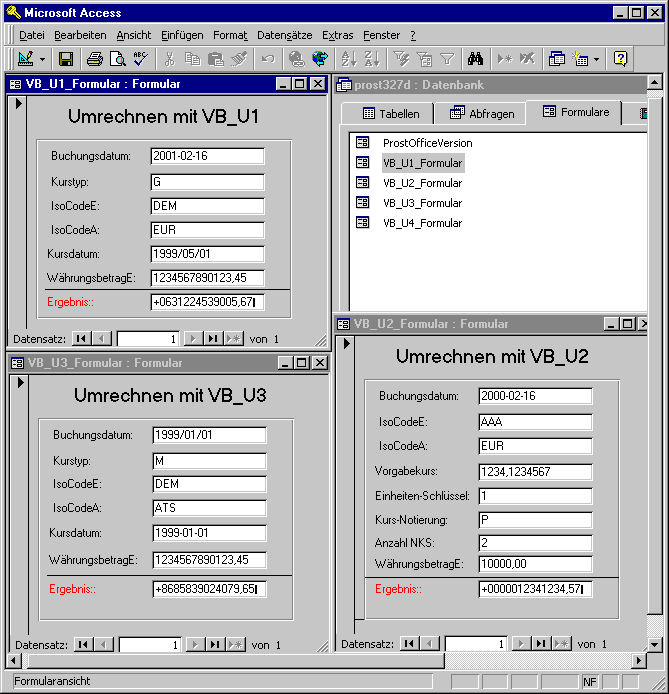Viewport: 669px width, 694px height.
Task: Open the Ansicht menu
Action: point(134,35)
